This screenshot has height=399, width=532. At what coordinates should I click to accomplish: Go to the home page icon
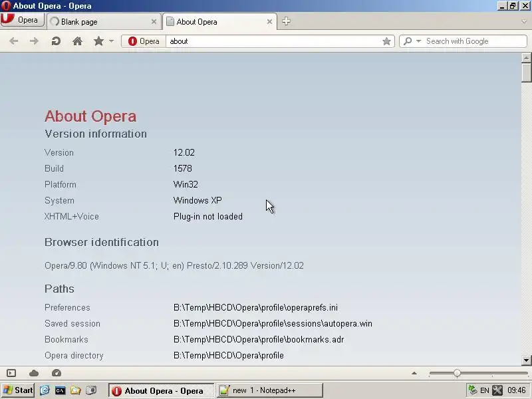click(77, 41)
